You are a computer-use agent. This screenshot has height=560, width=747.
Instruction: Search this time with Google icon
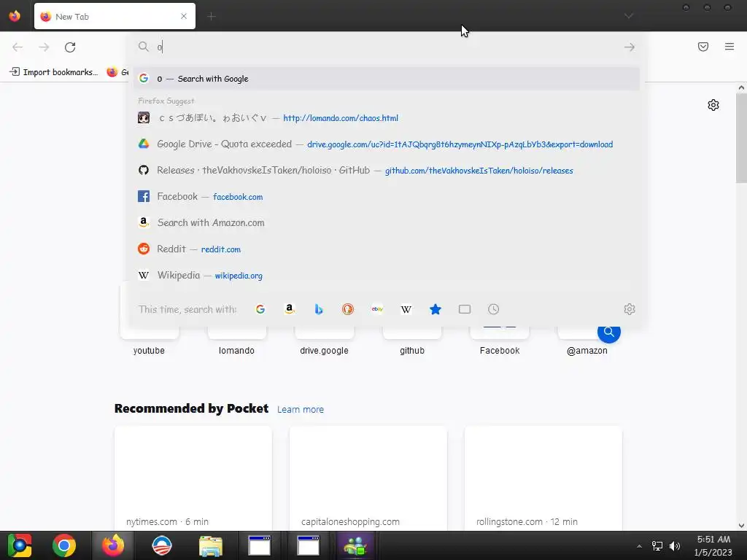[260, 309]
